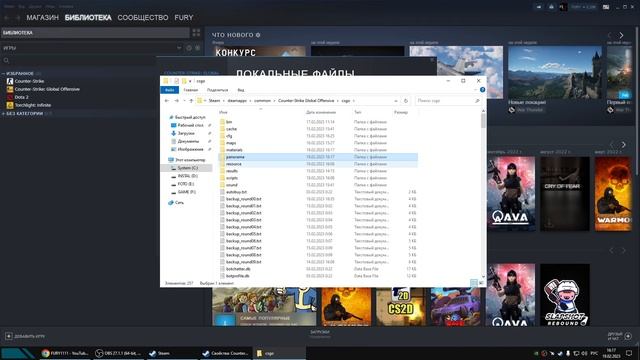Open address bar history dropdown
This screenshot has width=640, height=360.
396,100
